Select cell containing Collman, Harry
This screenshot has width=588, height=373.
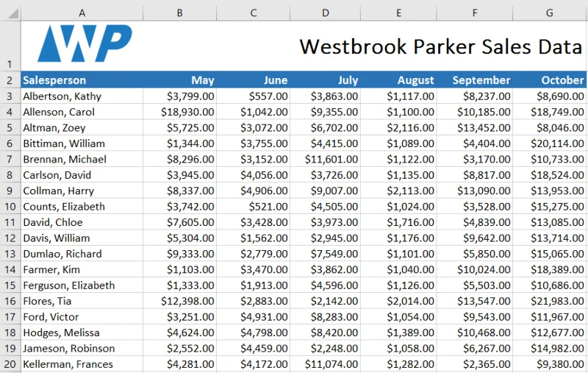point(82,191)
